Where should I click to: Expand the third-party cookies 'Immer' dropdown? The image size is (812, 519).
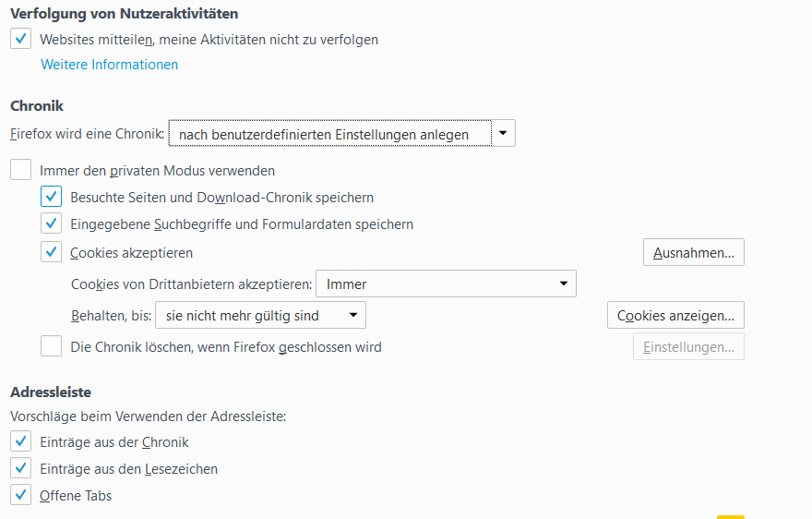point(446,284)
